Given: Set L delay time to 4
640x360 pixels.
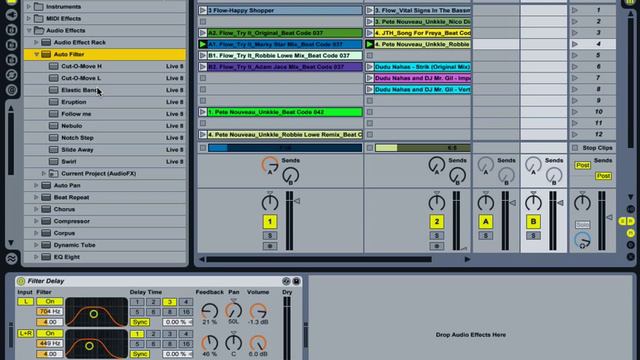Looking at the screenshot, I should [x=185, y=302].
